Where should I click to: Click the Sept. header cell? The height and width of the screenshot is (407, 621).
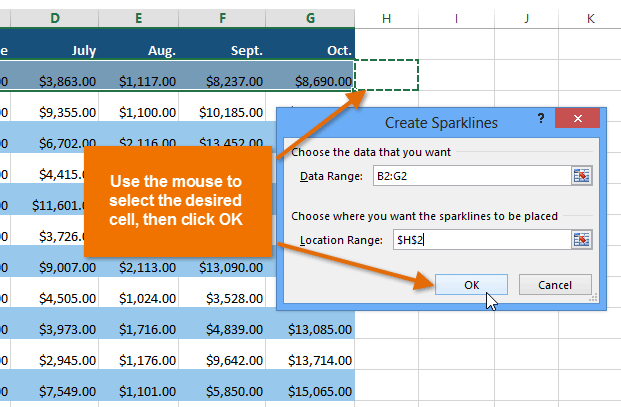222,44
